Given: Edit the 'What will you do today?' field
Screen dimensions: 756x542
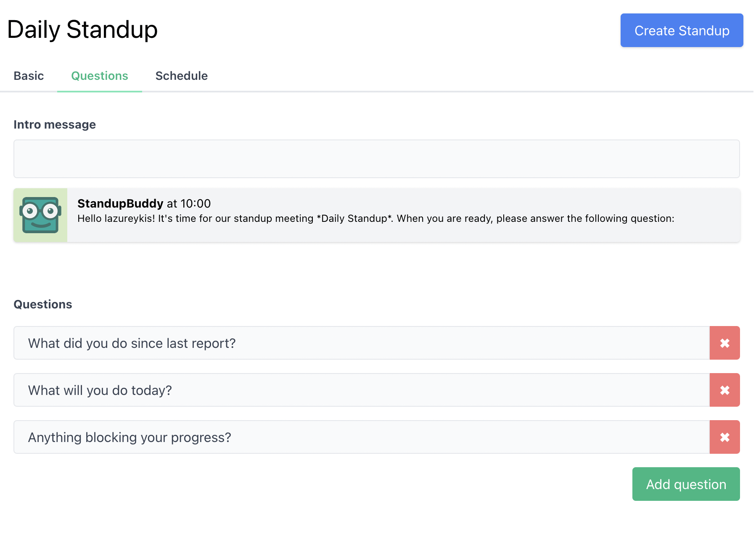Looking at the screenshot, I should tap(362, 390).
